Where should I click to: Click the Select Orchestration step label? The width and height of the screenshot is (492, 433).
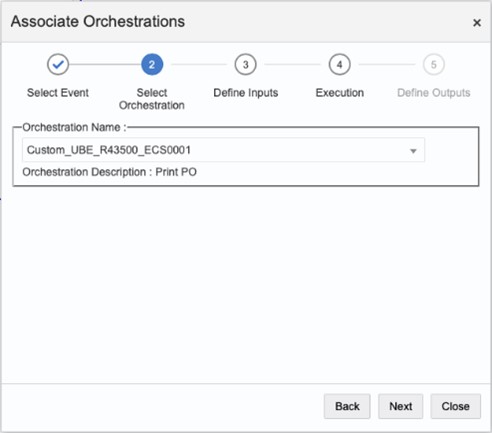click(152, 99)
